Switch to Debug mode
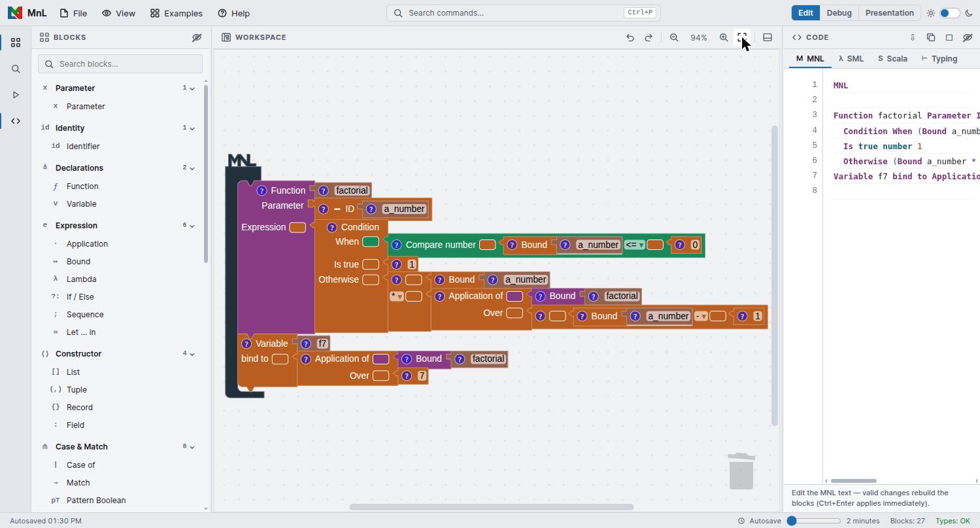Viewport: 980px width, 528px height. (839, 13)
